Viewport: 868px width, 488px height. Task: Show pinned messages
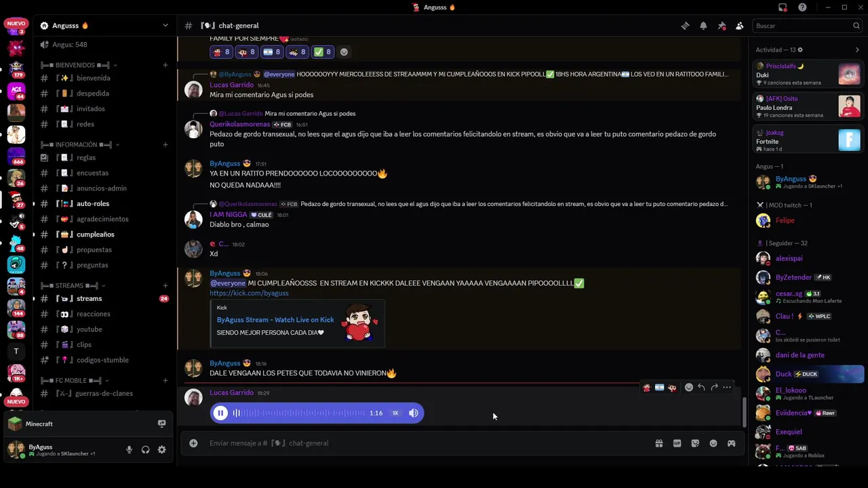click(x=722, y=26)
